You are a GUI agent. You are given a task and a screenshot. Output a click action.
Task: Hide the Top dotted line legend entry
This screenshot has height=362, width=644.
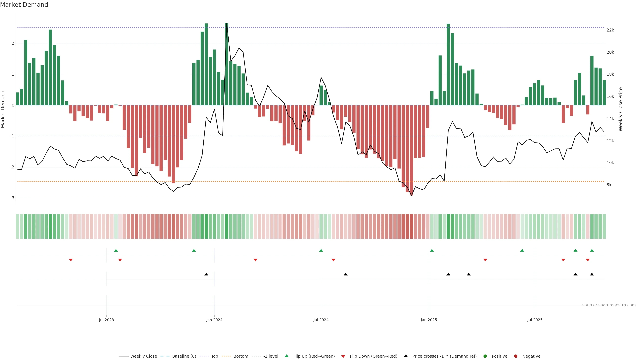coord(214,356)
